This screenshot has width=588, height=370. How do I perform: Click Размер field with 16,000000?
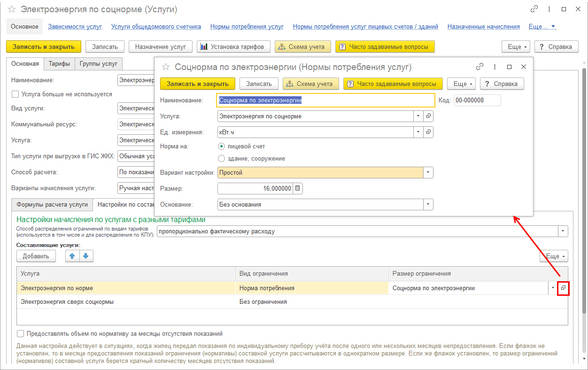(255, 189)
